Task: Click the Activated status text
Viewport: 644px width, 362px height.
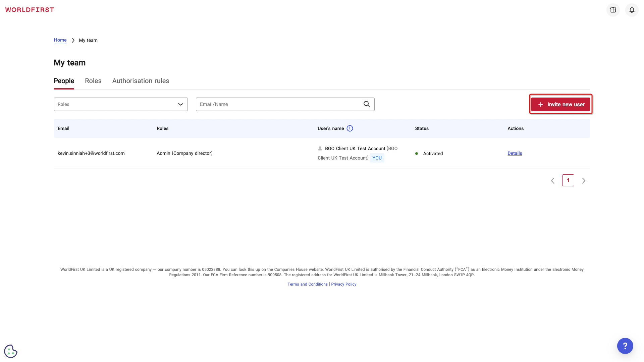Action: 433,154
